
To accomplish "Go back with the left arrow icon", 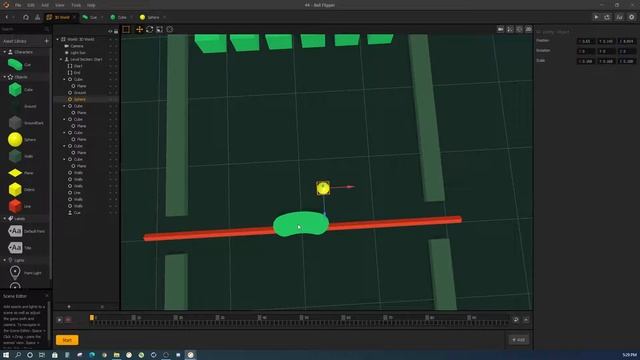I will click(x=7, y=18).
